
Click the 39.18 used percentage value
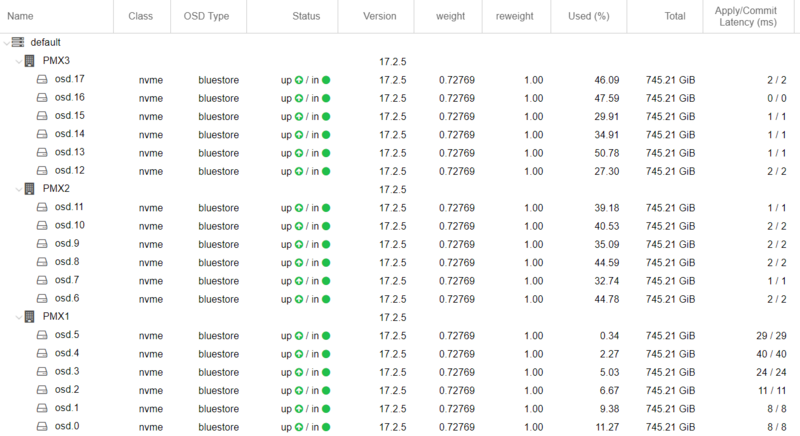coord(607,208)
